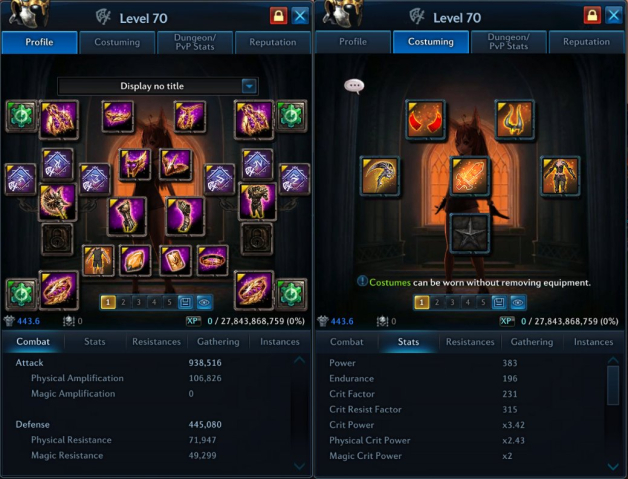Open the Display no title dropdown
The width and height of the screenshot is (628, 479).
pos(158,86)
